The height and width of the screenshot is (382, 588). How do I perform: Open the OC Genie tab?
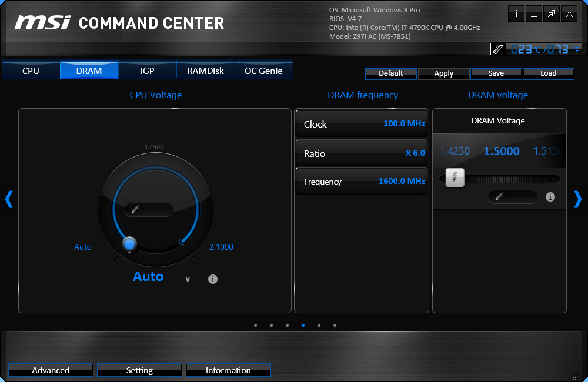pos(263,71)
